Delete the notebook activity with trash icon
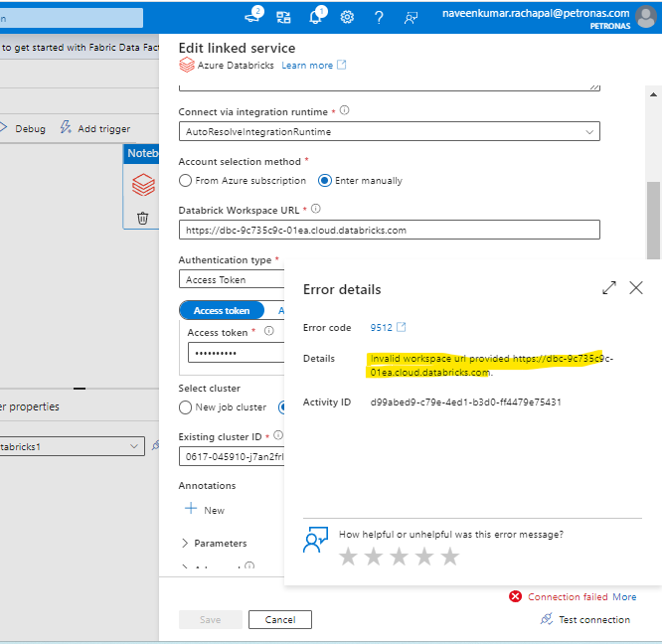 143,219
